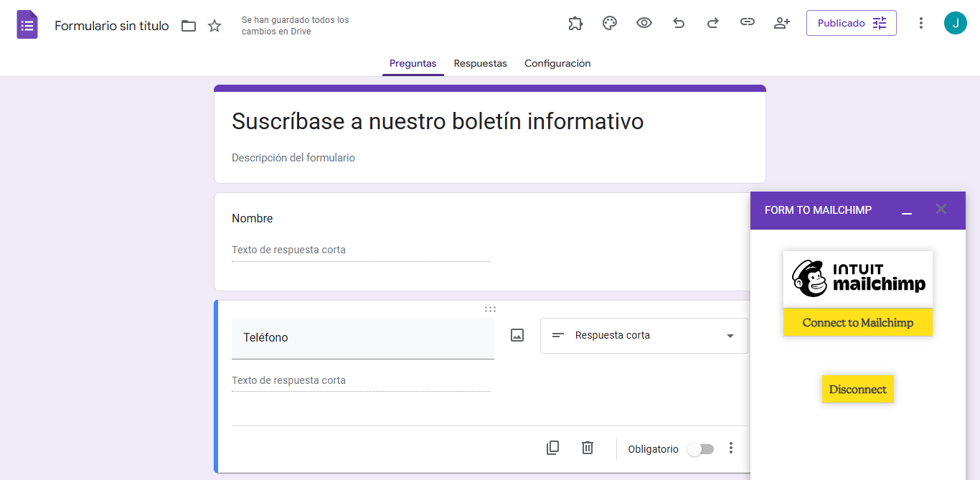Open Teléfono question more options
The height and width of the screenshot is (480, 980).
tap(731, 448)
